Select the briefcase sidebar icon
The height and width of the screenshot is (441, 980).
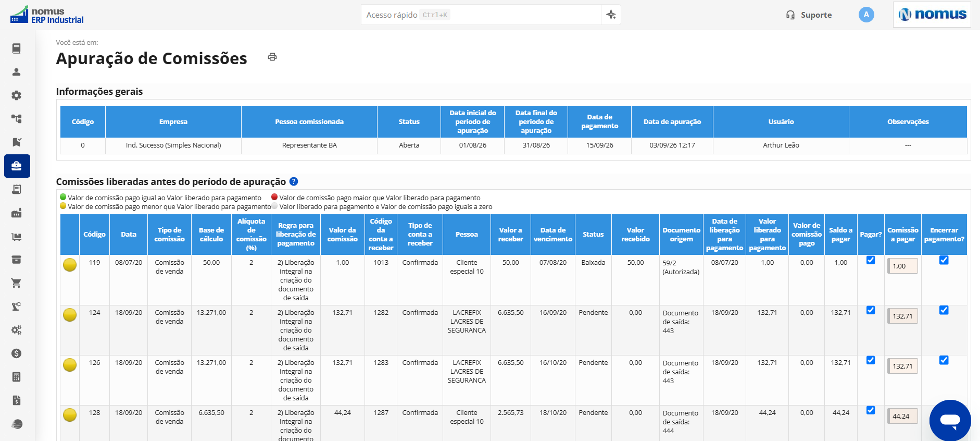coord(17,166)
